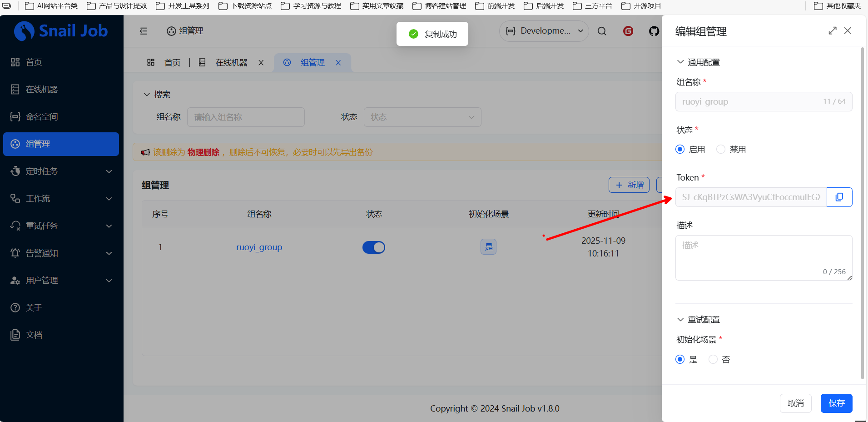Collapse sidebar with the menu fold icon
Viewport: 868px width, 422px height.
click(x=144, y=31)
